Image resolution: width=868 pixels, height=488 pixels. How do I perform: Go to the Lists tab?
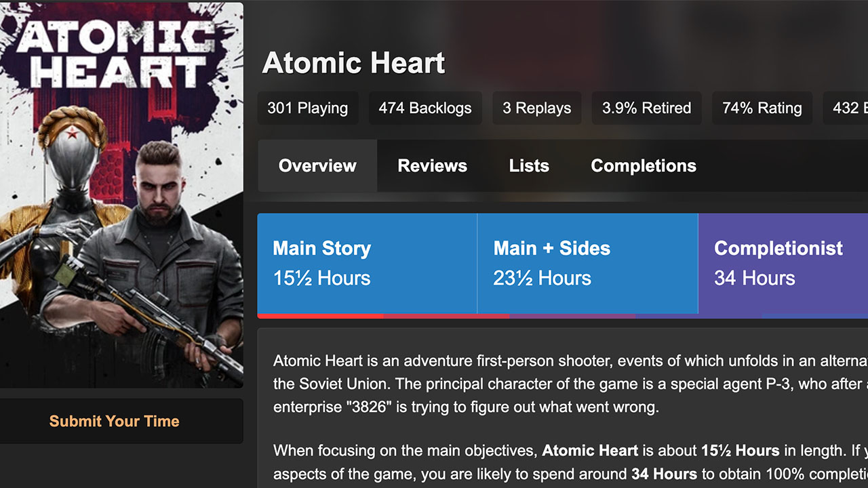pyautogui.click(x=529, y=166)
